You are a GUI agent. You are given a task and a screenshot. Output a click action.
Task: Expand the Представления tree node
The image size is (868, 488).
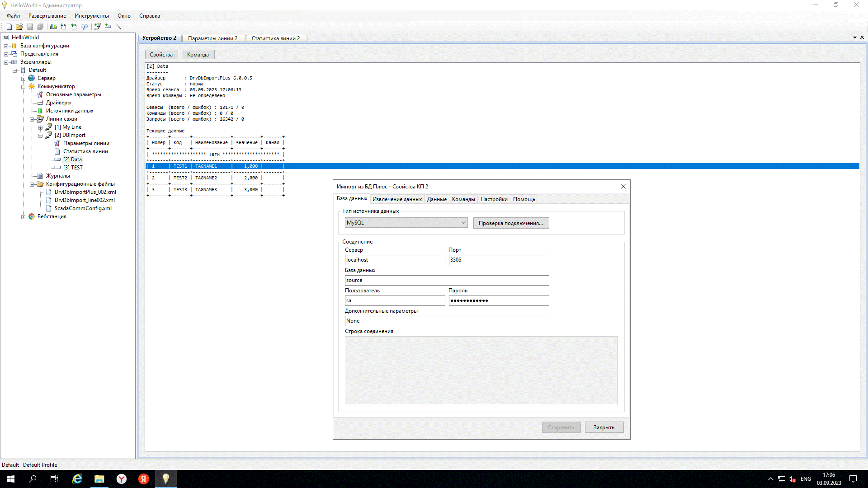click(x=6, y=54)
